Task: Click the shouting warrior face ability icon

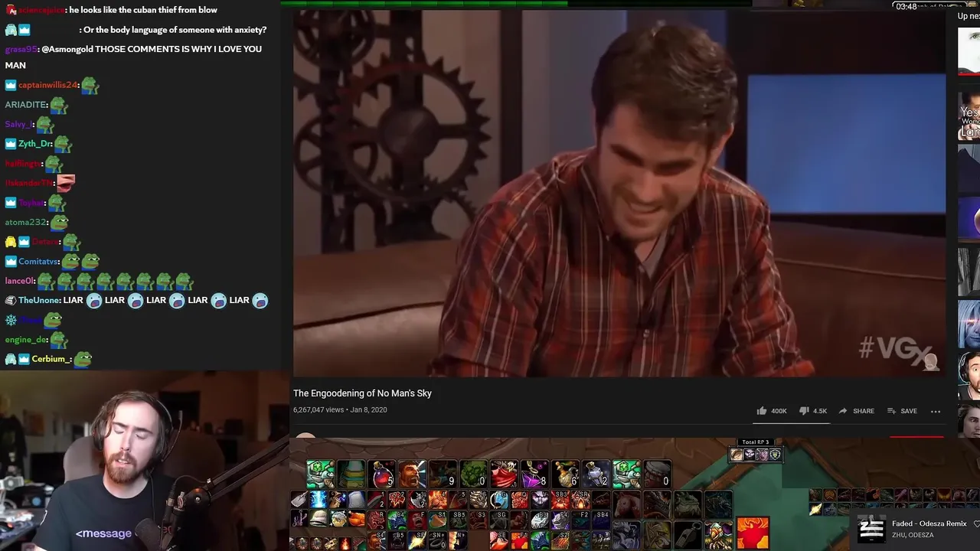Action: [413, 474]
